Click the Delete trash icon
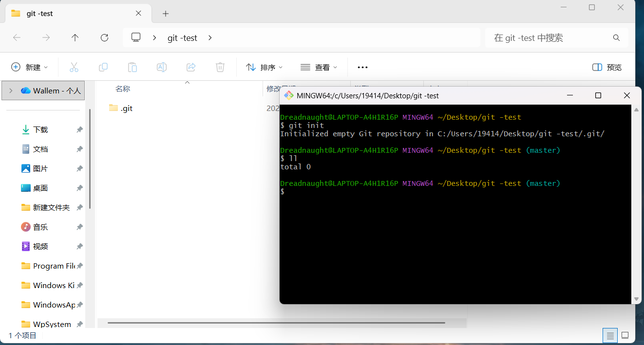Screen dimensions: 644x345 point(220,67)
